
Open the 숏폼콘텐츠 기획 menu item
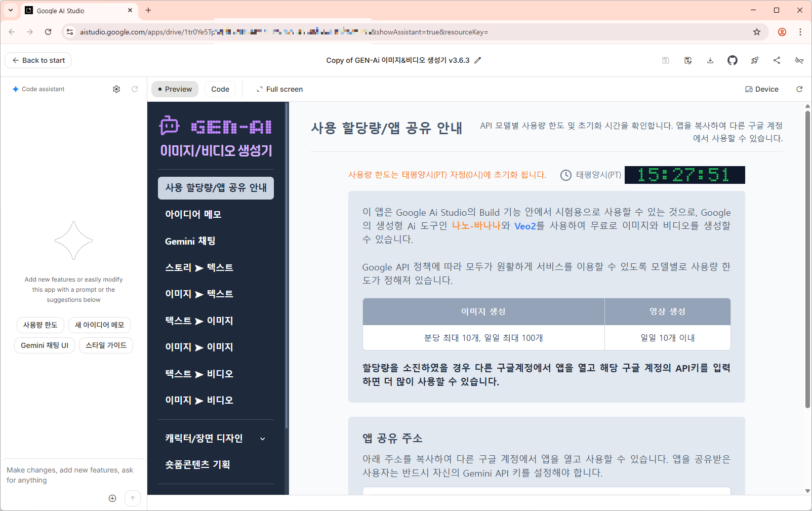(216, 464)
